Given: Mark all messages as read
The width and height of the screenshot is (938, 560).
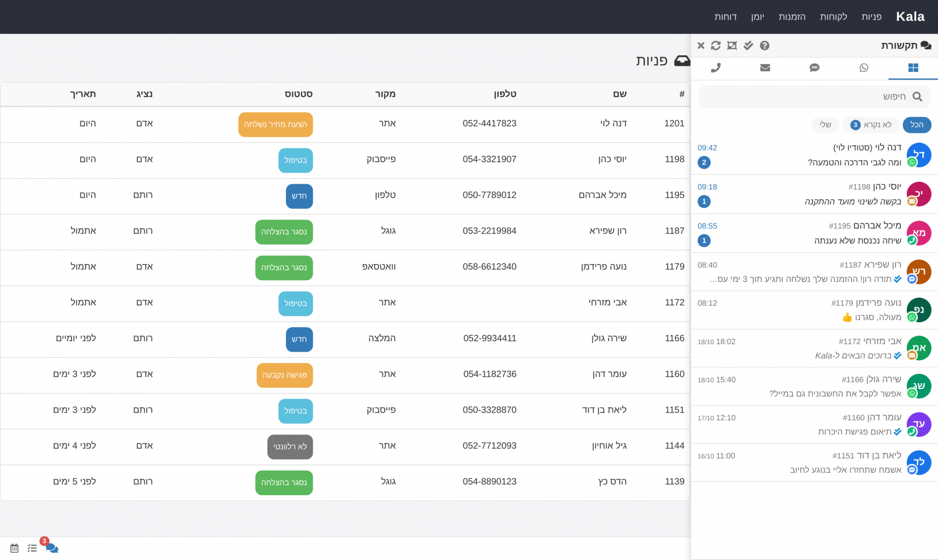Looking at the screenshot, I should point(748,46).
